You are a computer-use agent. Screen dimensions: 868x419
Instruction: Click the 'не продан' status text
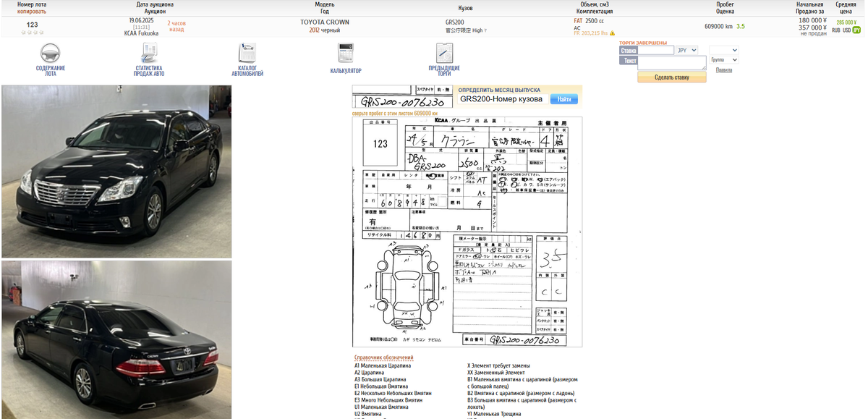point(814,34)
